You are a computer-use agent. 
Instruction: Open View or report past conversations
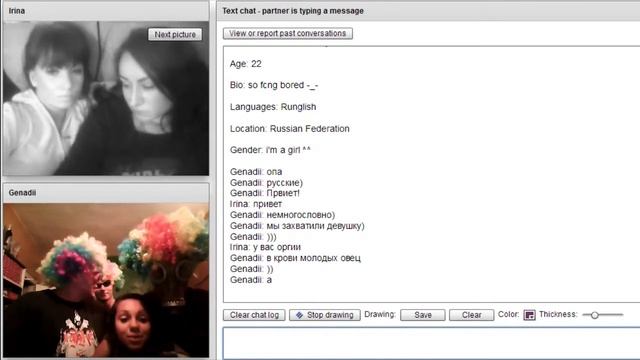click(x=288, y=33)
